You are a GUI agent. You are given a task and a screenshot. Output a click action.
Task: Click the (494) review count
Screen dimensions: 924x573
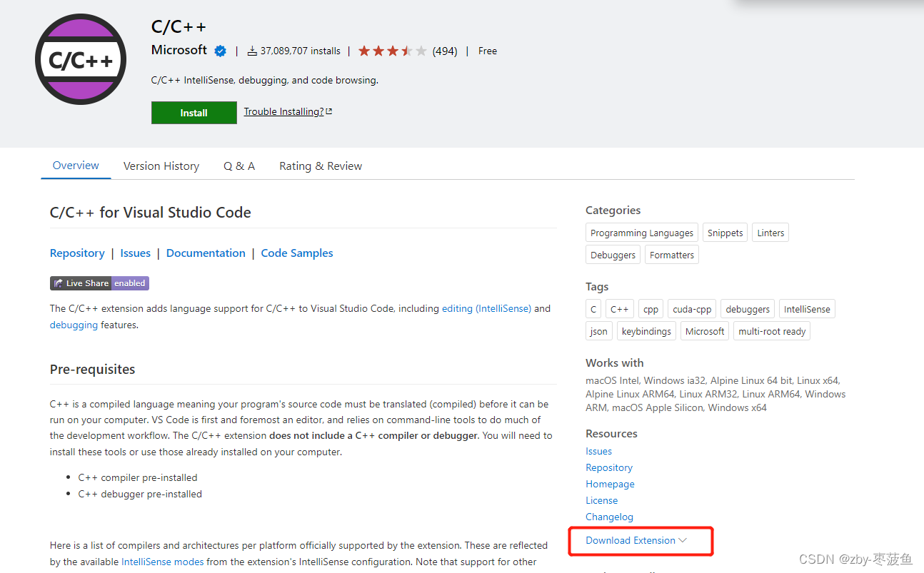pos(445,51)
